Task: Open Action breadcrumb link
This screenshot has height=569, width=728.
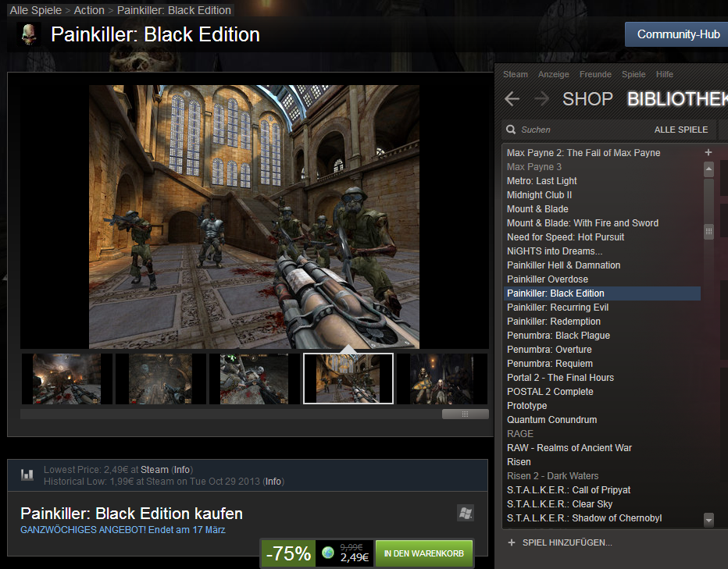Action: (89, 10)
